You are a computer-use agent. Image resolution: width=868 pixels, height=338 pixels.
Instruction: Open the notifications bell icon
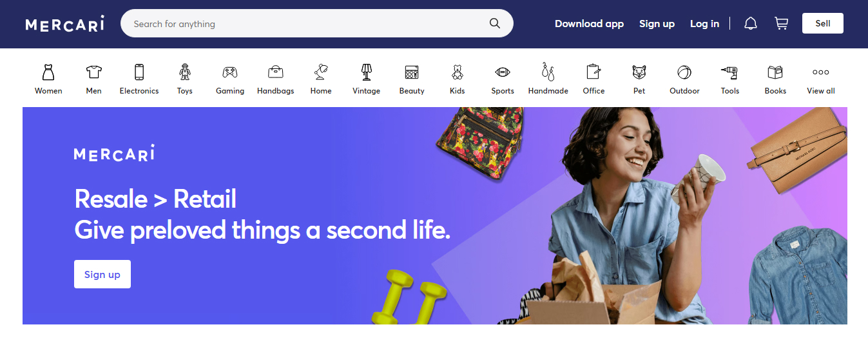[751, 24]
